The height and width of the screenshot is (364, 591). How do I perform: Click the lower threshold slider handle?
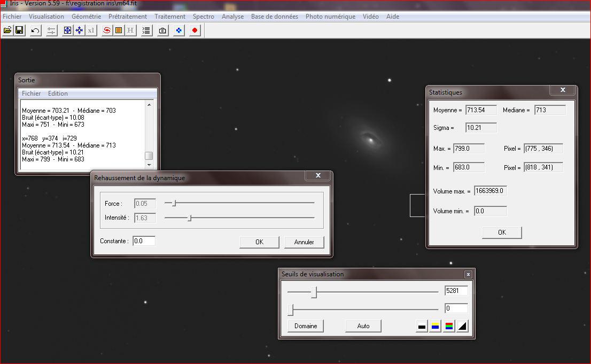[291, 309]
